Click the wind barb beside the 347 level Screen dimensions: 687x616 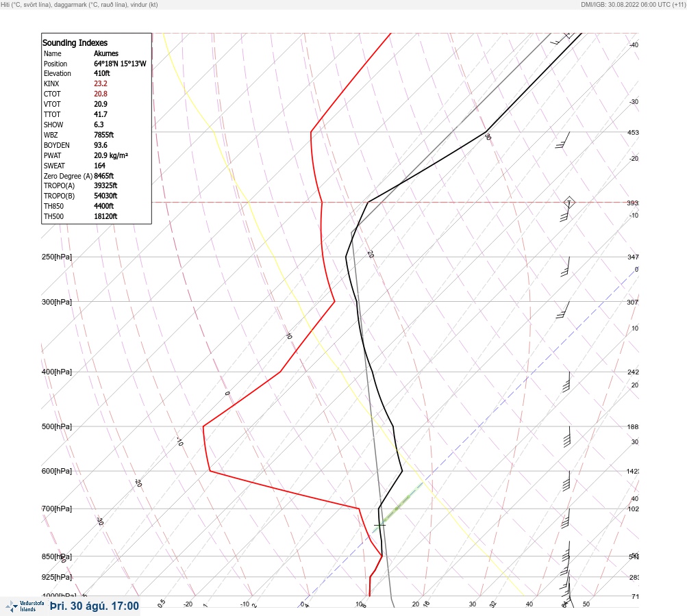tap(565, 267)
